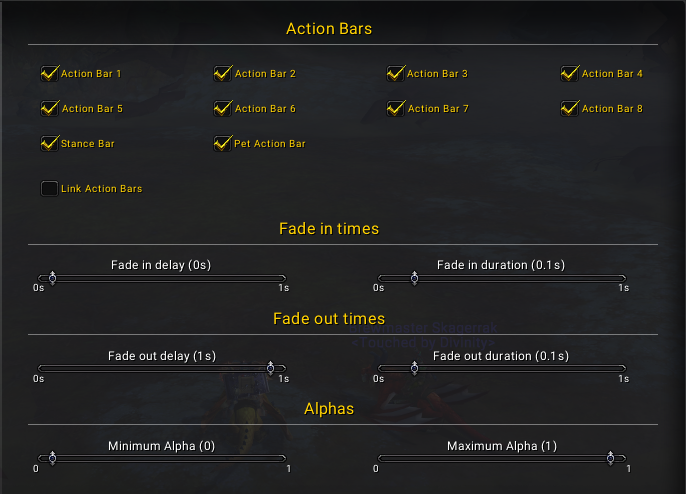Click middle of the Fade in delay track
Viewport: 686px width, 494px height.
click(162, 278)
